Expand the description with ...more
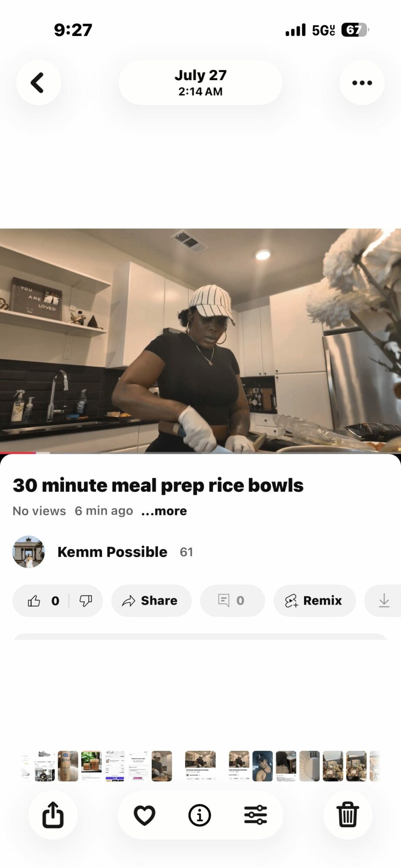Image resolution: width=401 pixels, height=868 pixels. click(164, 511)
